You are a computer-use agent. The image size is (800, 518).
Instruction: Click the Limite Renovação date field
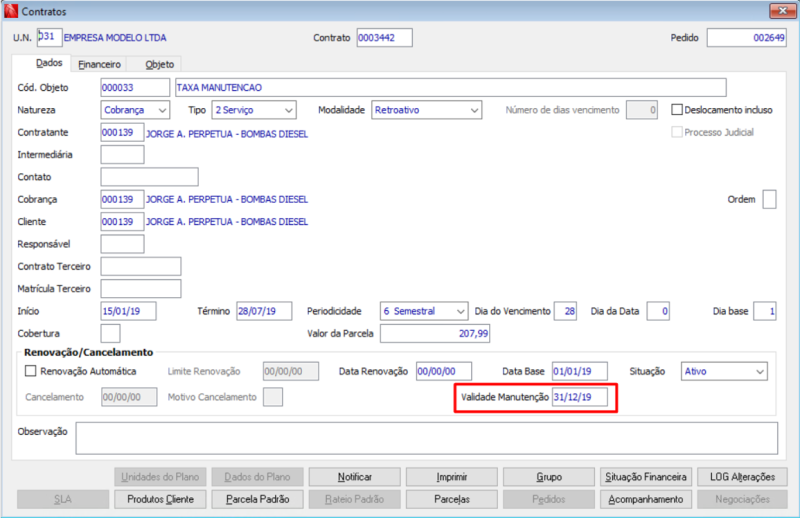(x=291, y=371)
